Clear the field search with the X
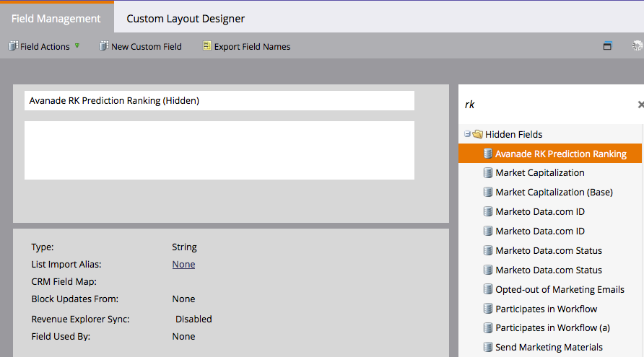 click(x=640, y=105)
